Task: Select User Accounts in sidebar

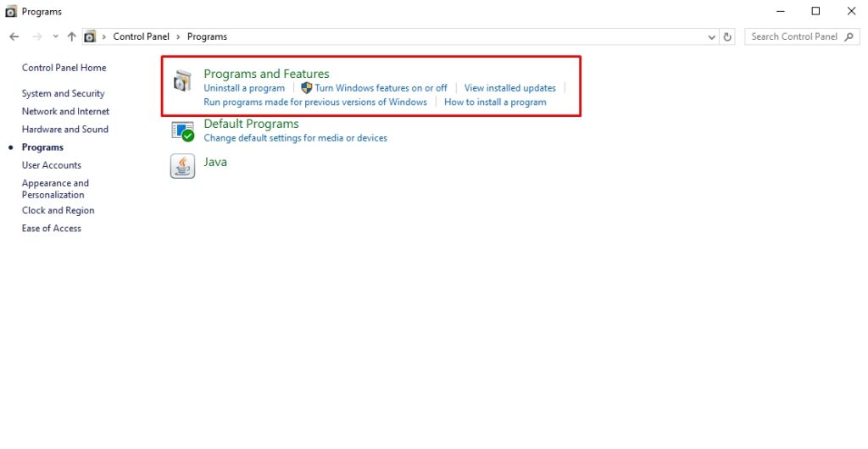Action: point(52,165)
